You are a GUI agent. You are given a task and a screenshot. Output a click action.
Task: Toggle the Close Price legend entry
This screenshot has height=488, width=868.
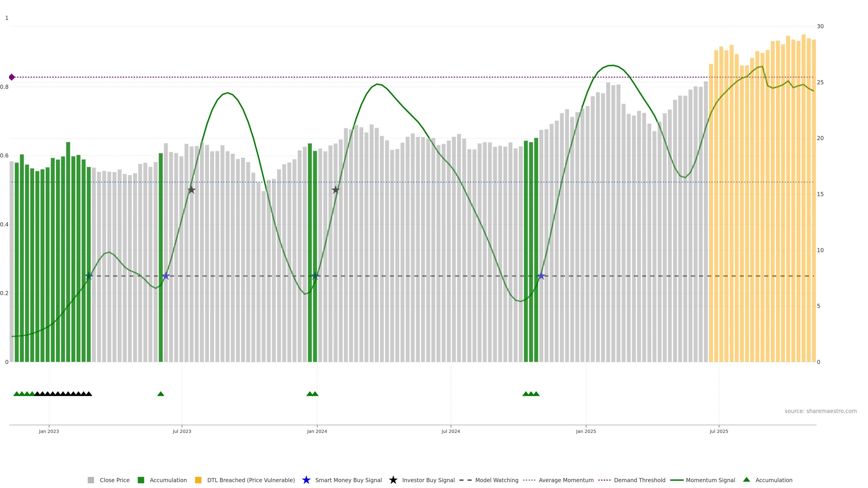click(114, 480)
